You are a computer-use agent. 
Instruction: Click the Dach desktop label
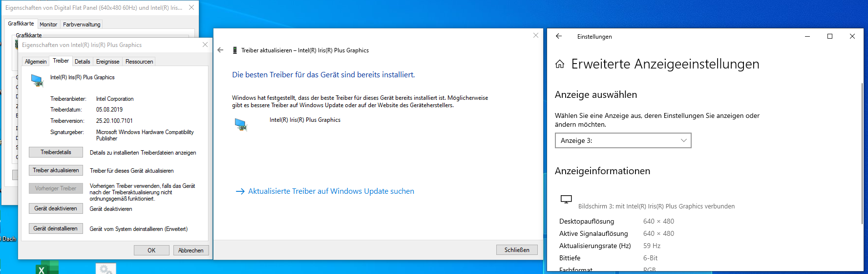point(9,239)
